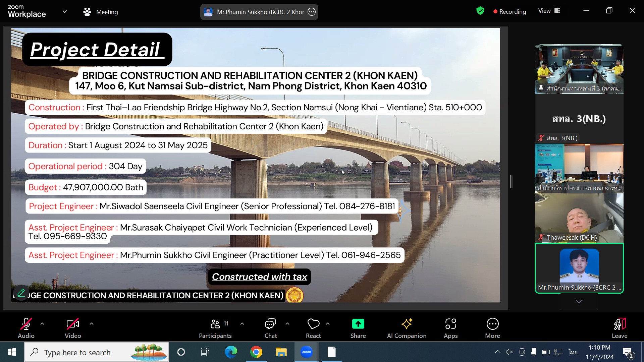644x362 pixels.
Task: Expand video options arrow next to Video
Action: pos(92,324)
